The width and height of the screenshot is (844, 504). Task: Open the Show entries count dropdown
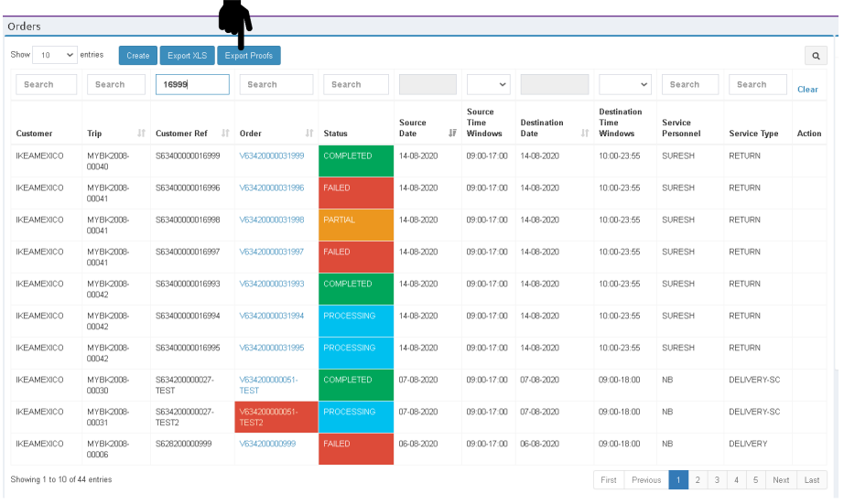(55, 55)
